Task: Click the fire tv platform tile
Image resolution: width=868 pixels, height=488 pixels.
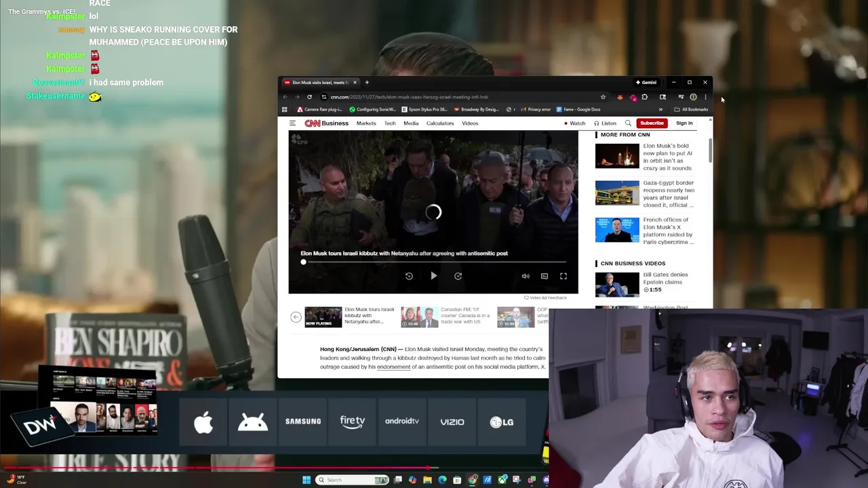Action: point(353,422)
